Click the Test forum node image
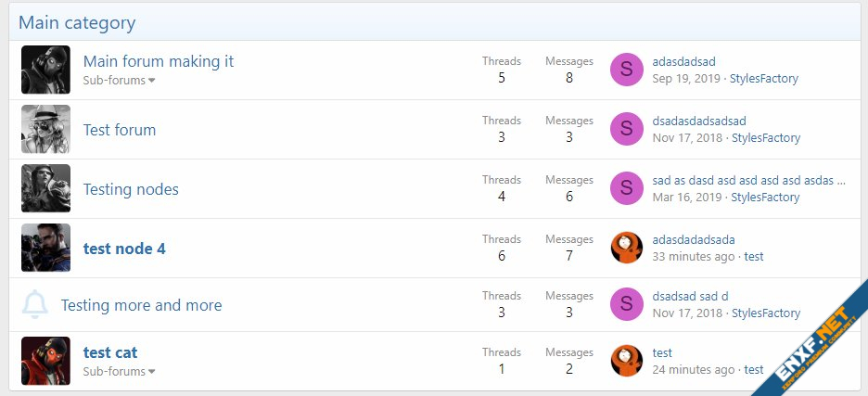This screenshot has width=868, height=396. [x=45, y=129]
